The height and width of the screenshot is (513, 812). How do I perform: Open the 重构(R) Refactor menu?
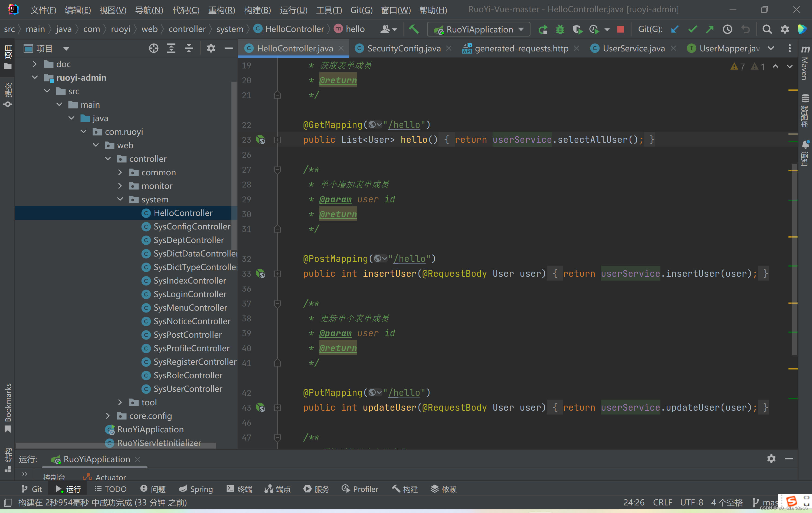[x=221, y=10]
